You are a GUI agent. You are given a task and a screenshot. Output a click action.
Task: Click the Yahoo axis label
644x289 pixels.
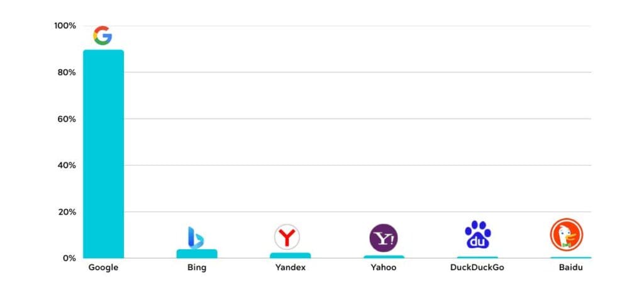[384, 268]
